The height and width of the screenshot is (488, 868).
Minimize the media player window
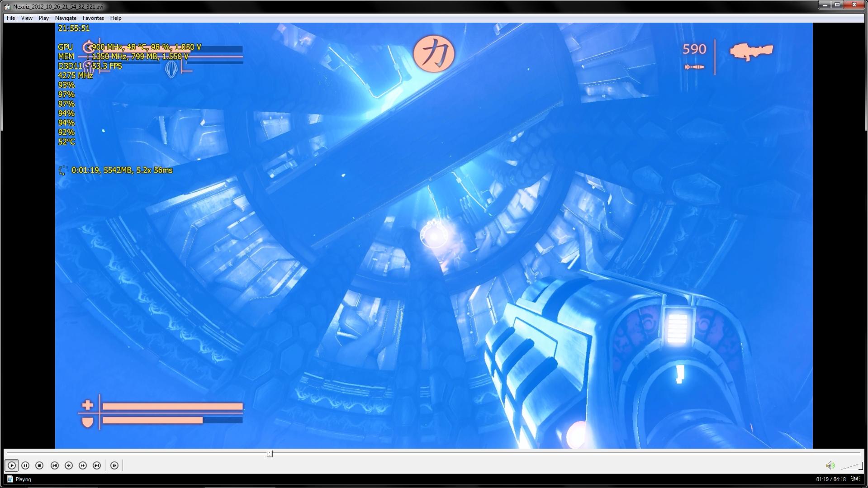[825, 5]
